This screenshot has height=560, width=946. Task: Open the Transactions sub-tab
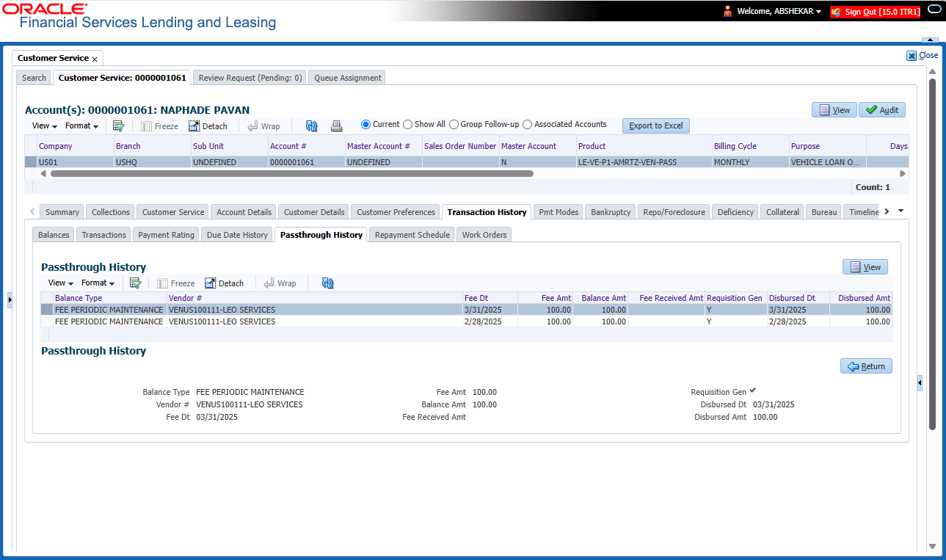[104, 235]
